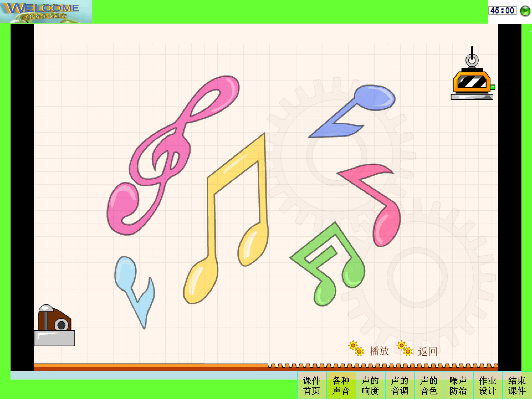Click the 返回 return button
This screenshot has height=399, width=532.
pyautogui.click(x=427, y=351)
